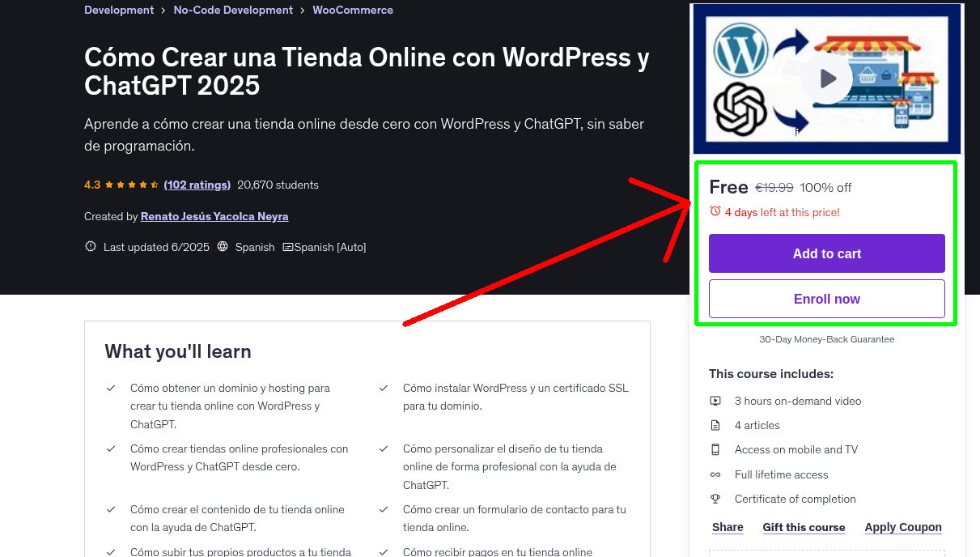Click the Free price label

728,187
